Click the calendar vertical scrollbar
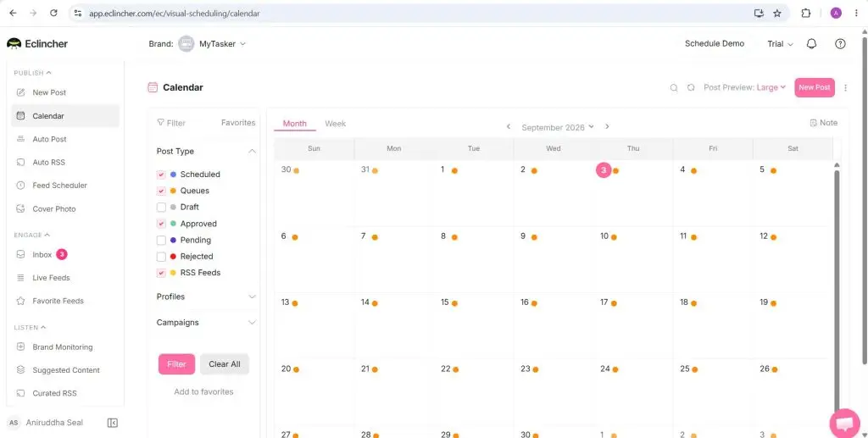The image size is (868, 438). click(837, 290)
